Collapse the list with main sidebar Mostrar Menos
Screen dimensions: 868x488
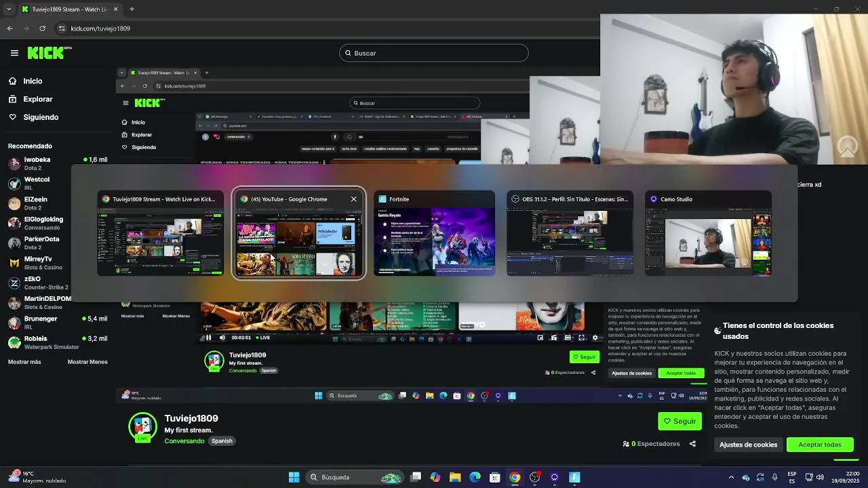87,362
